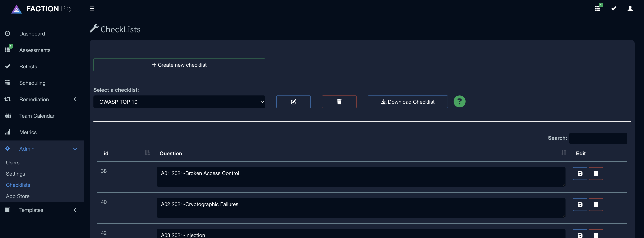
Task: Open Team Calendar page
Action: tap(37, 116)
